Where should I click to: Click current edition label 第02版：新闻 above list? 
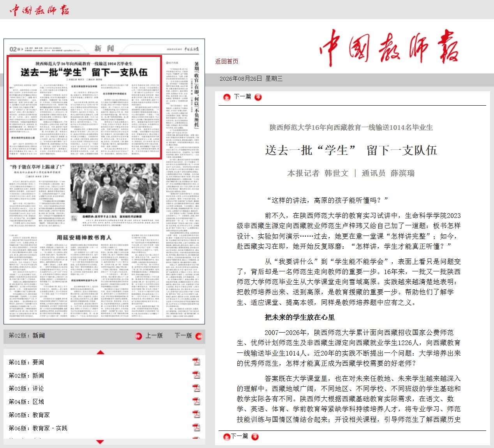27,335
